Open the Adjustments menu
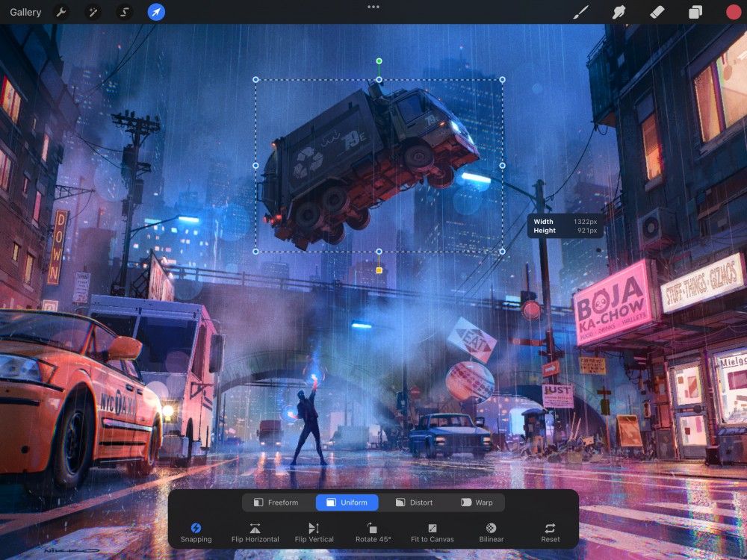The image size is (747, 560). pos(93,12)
